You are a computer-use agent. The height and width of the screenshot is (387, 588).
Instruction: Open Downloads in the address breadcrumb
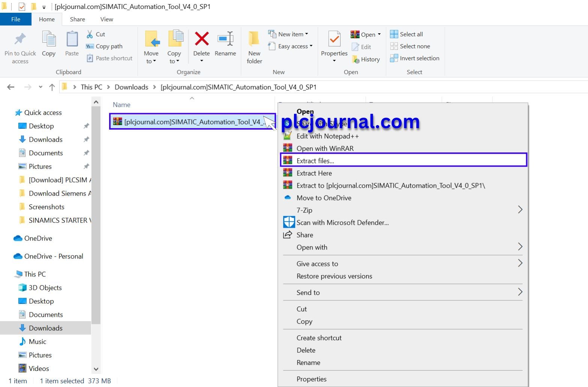(x=131, y=87)
